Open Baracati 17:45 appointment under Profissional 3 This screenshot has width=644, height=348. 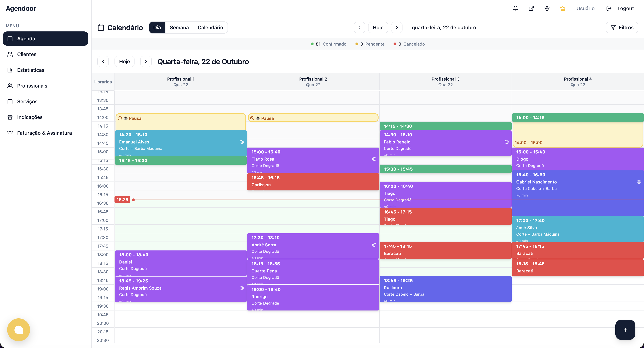(445, 250)
